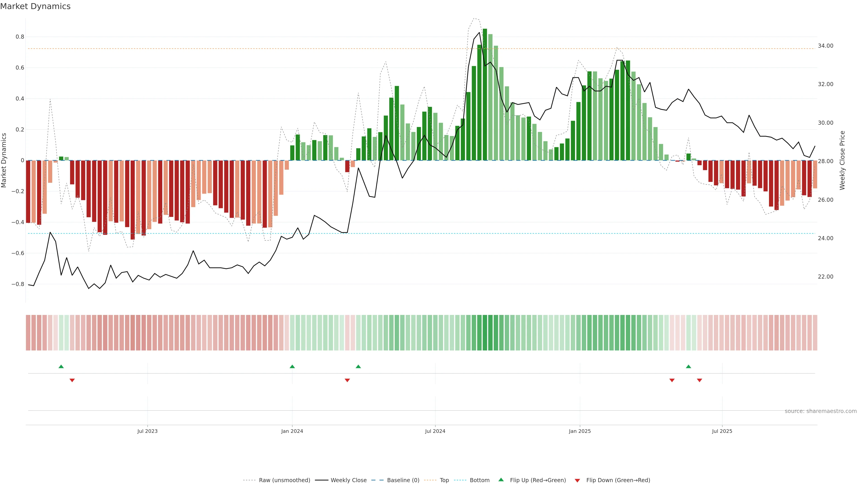Click the dashed line icon beside Raw (unsmoothed)
Screen dimensions: 868x488
point(249,480)
